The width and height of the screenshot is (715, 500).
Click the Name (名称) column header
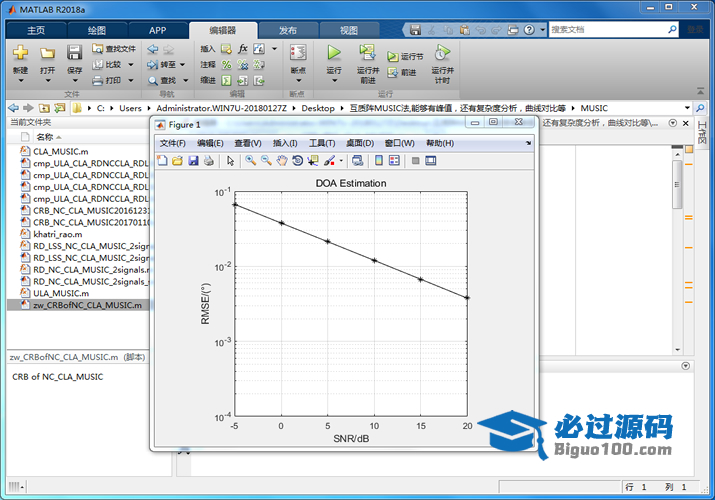point(45,137)
